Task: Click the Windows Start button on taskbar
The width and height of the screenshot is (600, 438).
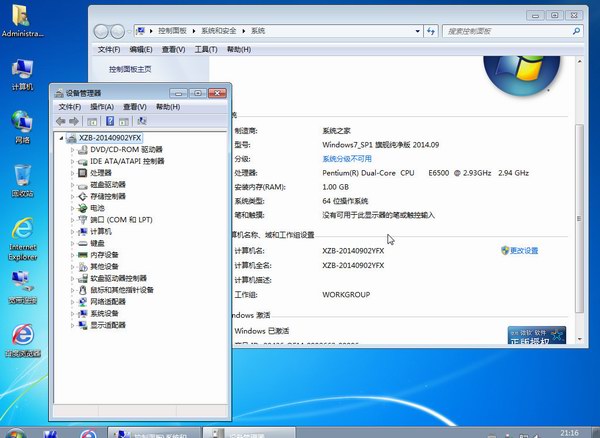Action: pyautogui.click(x=15, y=434)
